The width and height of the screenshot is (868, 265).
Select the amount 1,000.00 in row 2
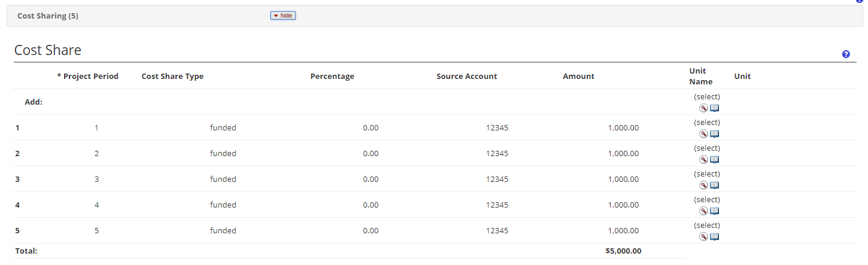click(623, 153)
